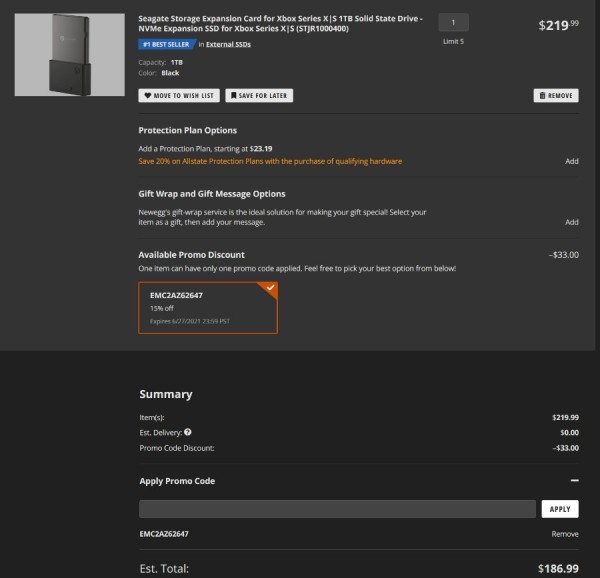Collapse the Apply Promo Code section
Viewport: 600px width, 578px height.
574,480
